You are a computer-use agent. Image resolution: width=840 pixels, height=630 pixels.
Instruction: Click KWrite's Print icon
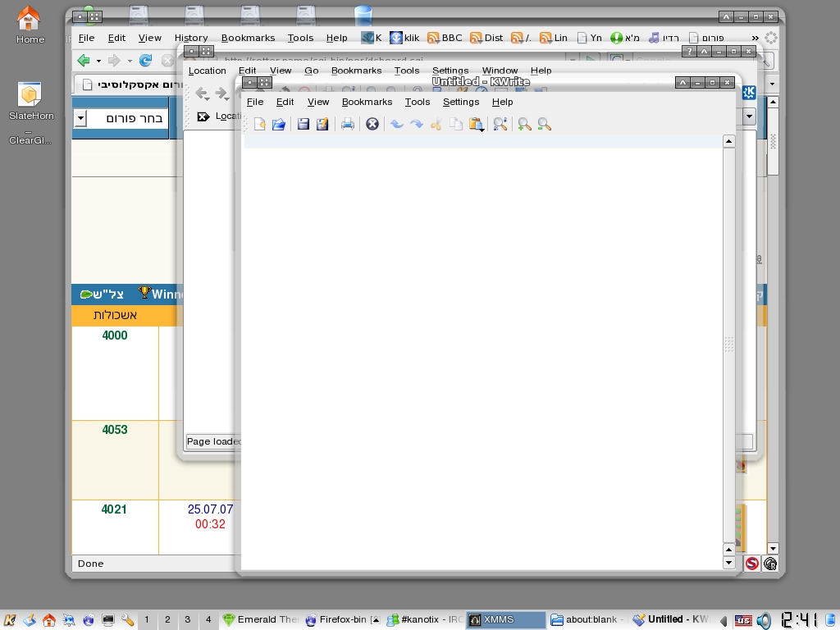[347, 125]
